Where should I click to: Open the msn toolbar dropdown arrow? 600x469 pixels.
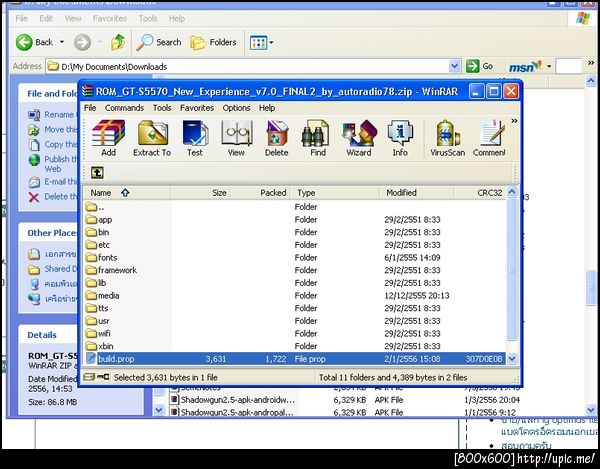[549, 67]
